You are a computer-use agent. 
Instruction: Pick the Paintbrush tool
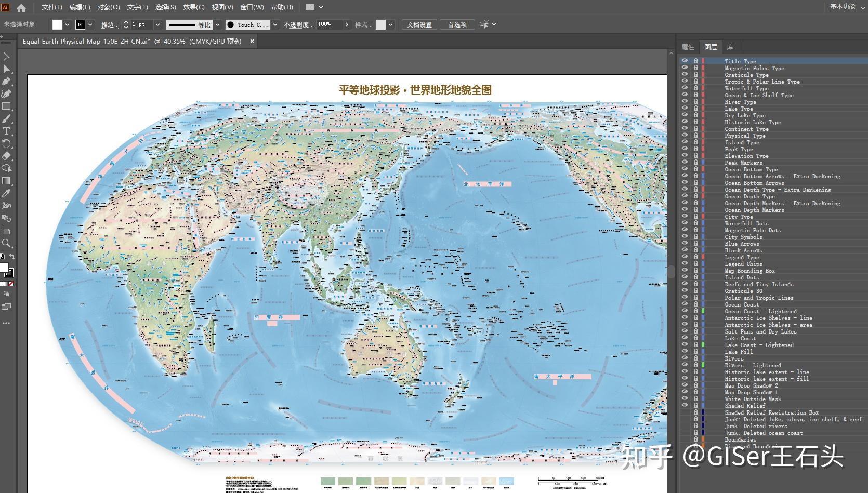7,118
